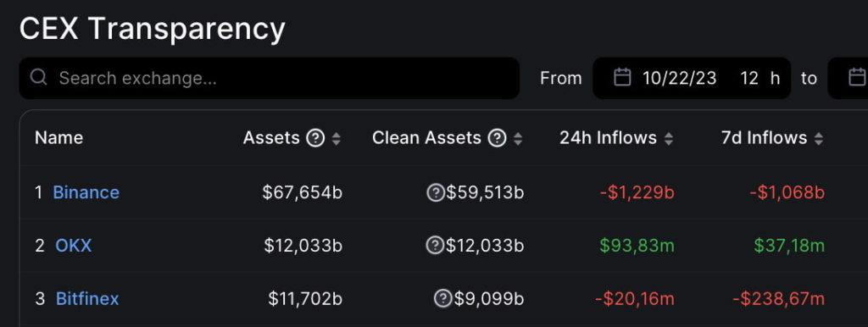Click help icon beside OKX clean assets
The image size is (868, 327).
435,245
